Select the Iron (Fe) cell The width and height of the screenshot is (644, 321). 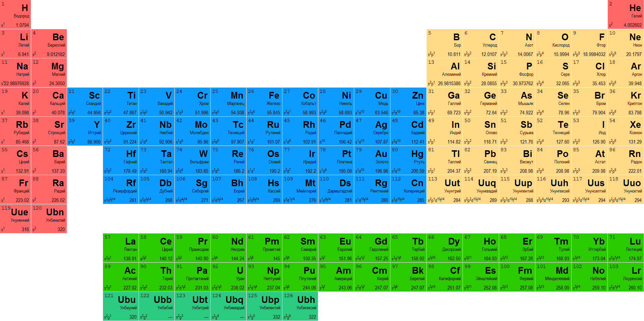(264, 102)
